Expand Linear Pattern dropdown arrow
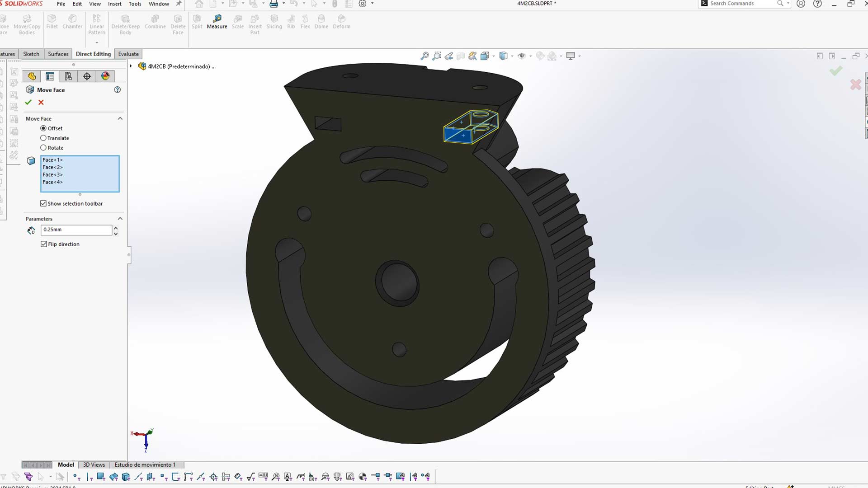Image resolution: width=868 pixels, height=488 pixels. tap(97, 42)
